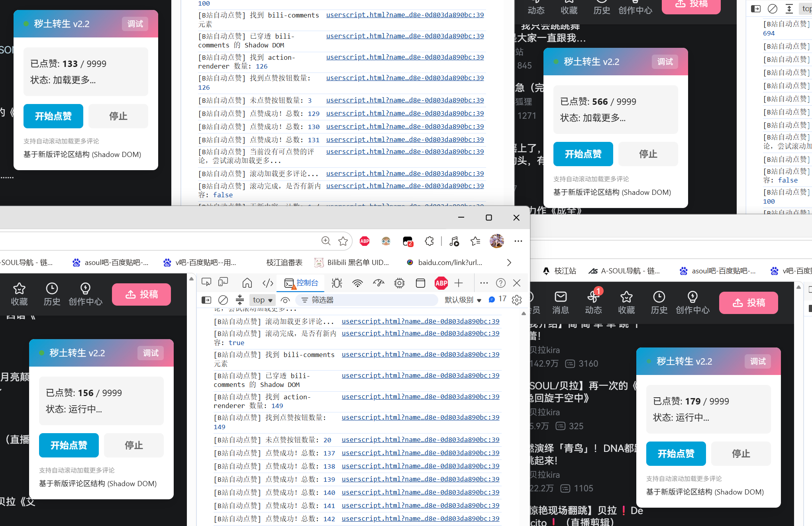Toggle device emulation mode in DevTools

pos(223,283)
